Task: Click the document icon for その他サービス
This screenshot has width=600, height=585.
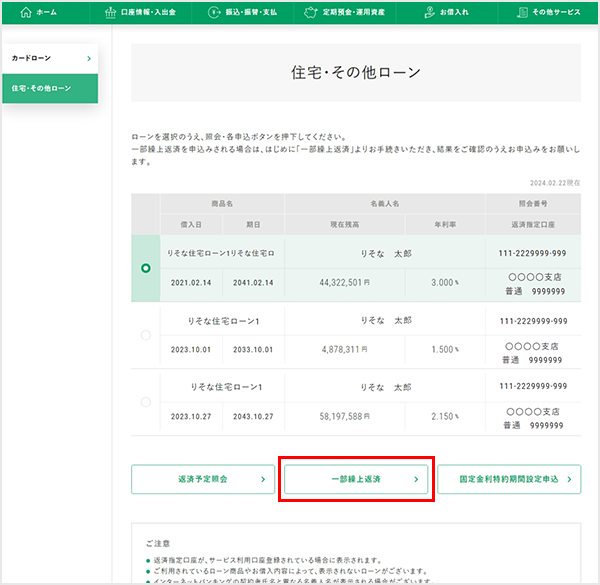Action: (x=522, y=12)
